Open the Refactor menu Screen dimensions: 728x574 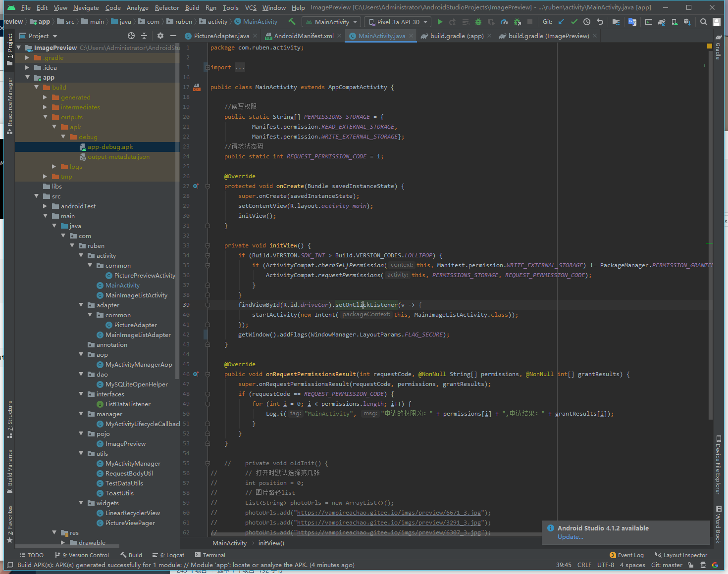167,7
